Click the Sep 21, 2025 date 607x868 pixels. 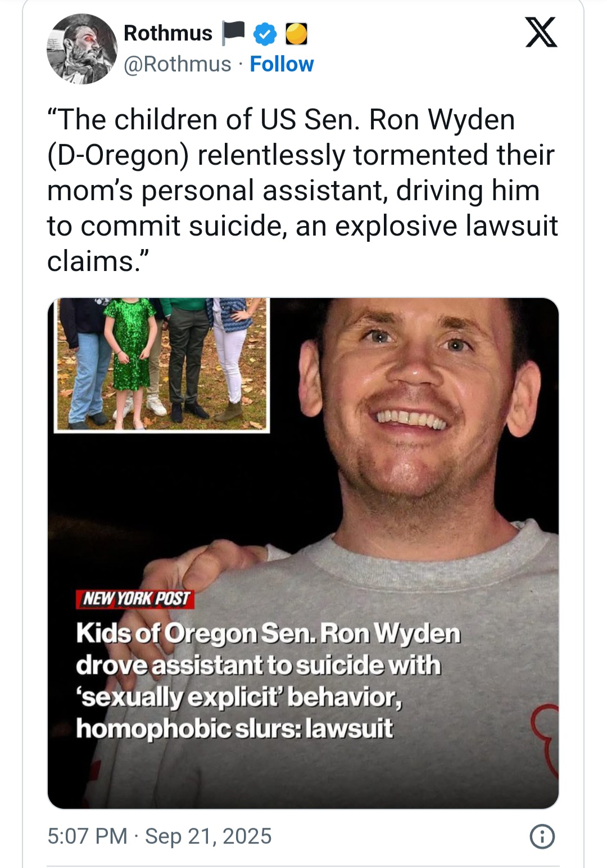click(209, 837)
